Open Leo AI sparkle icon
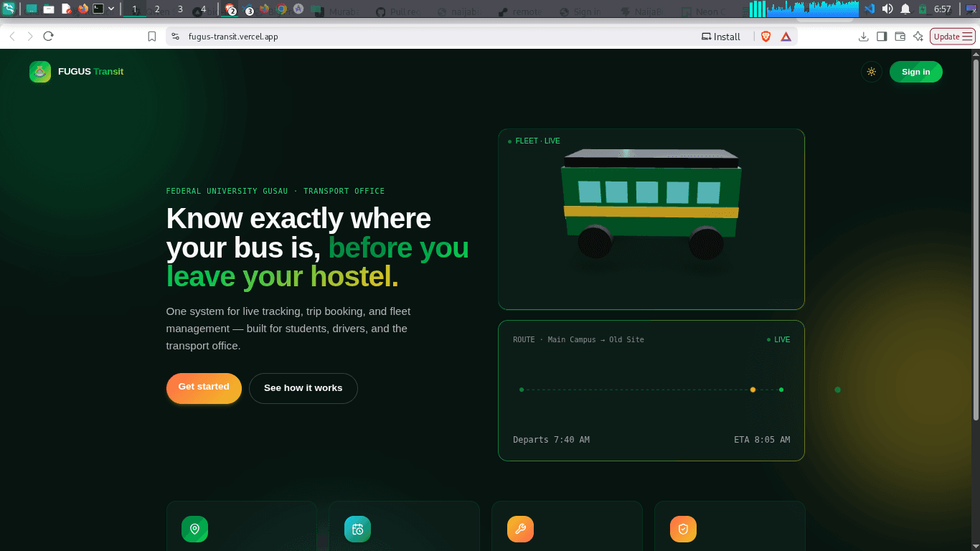 point(918,37)
